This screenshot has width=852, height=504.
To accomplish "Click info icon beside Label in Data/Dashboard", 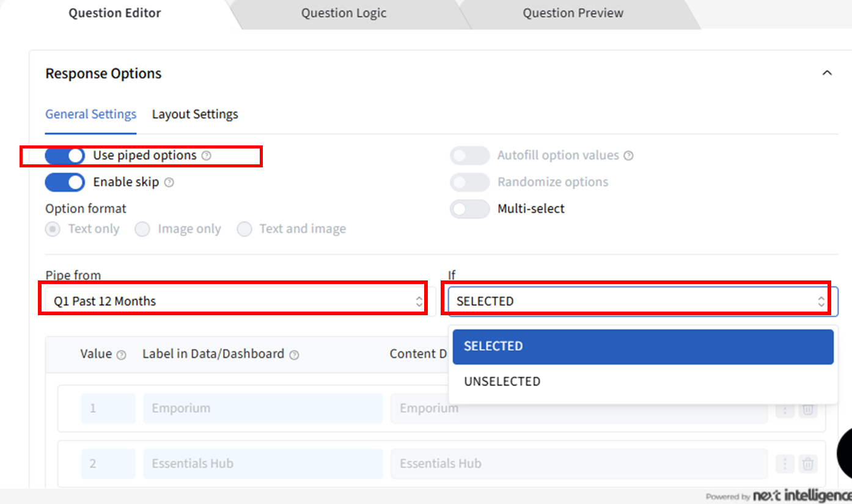I will [294, 355].
